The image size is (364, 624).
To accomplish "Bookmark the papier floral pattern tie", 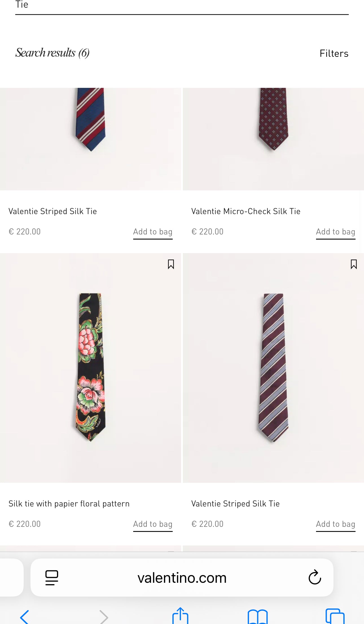I will 171,264.
